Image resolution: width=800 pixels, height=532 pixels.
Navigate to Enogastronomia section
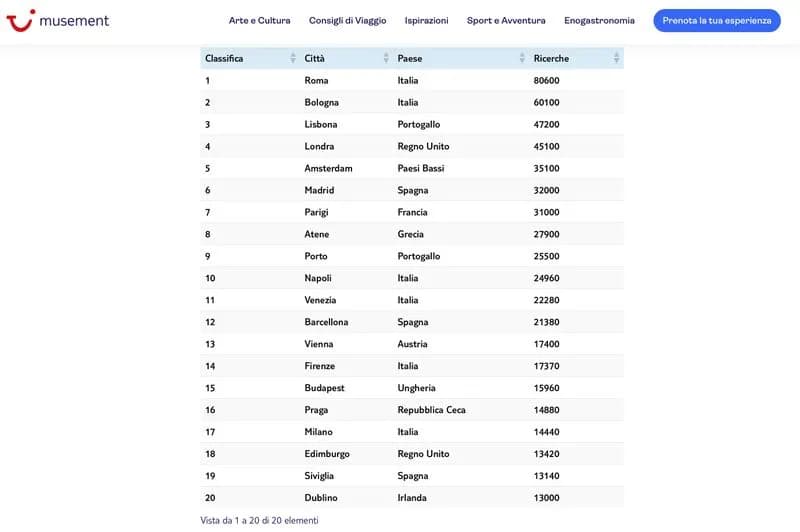[599, 20]
